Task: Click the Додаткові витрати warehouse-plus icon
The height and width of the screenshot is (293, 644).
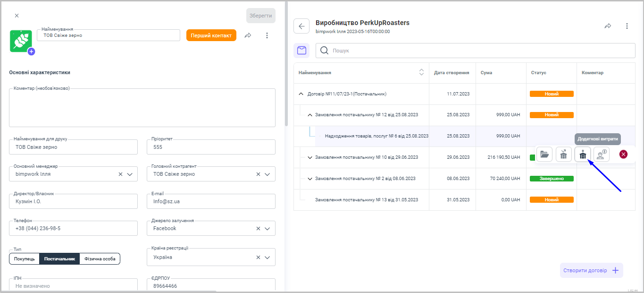Action: click(583, 154)
